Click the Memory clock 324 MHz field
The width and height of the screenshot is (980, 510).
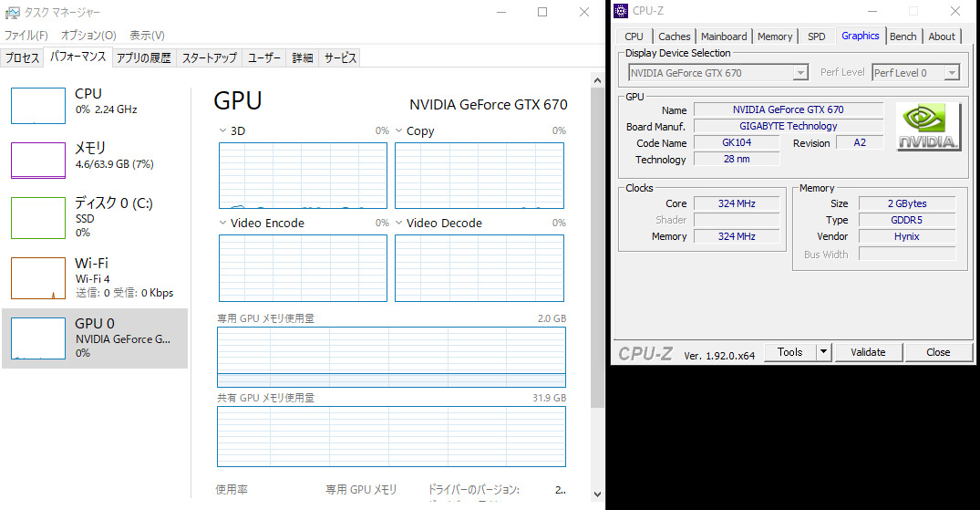[737, 236]
